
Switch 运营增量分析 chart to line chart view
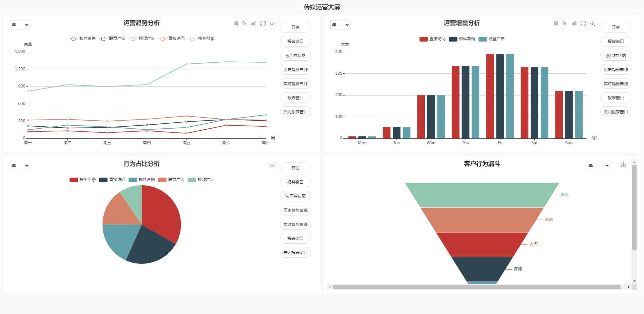565,23
